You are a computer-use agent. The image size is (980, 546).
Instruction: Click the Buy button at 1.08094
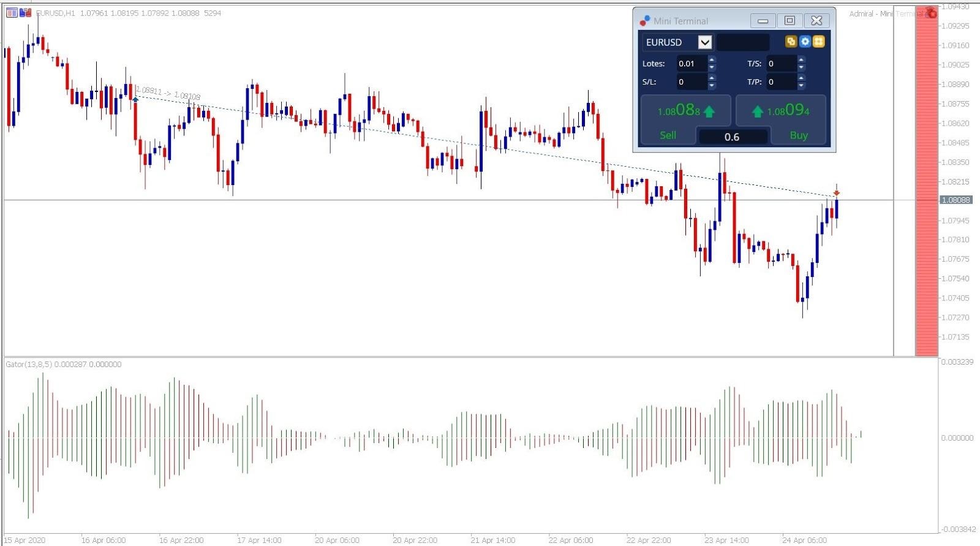781,119
